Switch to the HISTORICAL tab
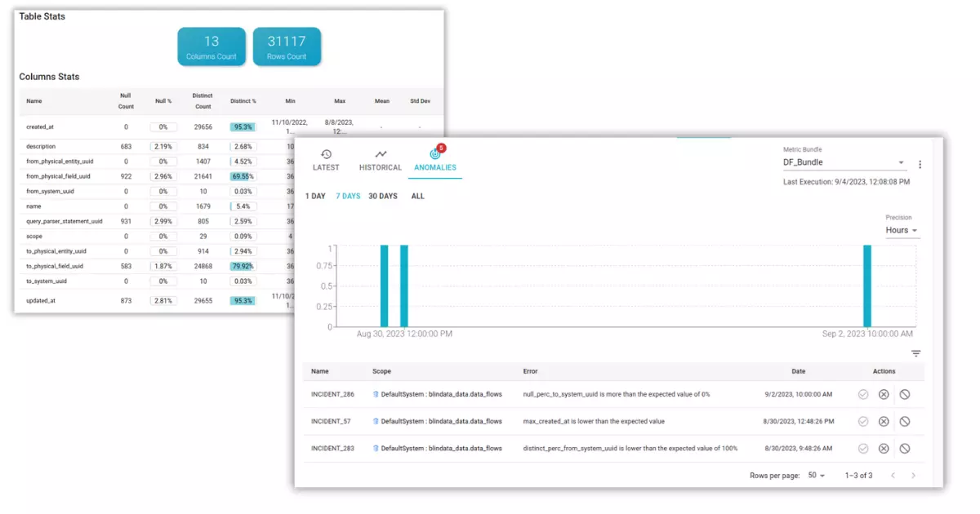The image size is (980, 514). [x=381, y=161]
